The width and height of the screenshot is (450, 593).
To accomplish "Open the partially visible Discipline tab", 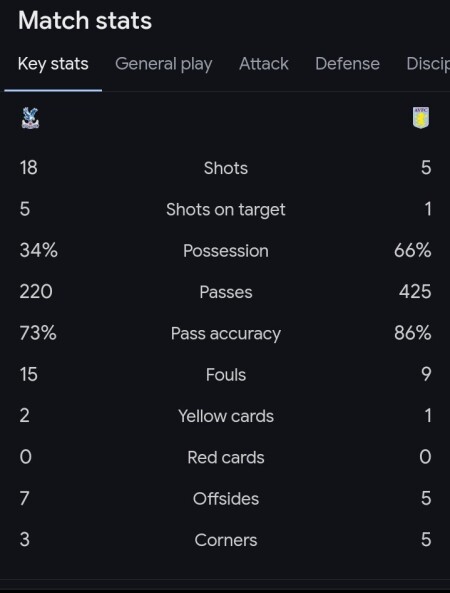I will [428, 64].
